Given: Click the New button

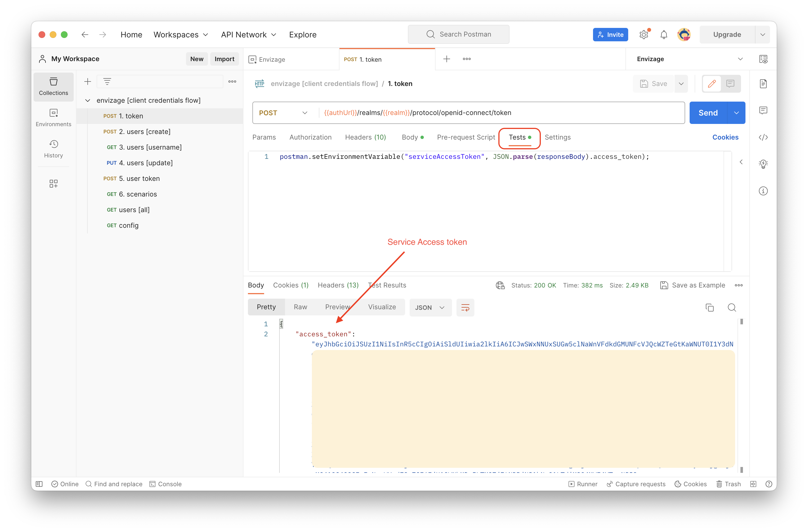Looking at the screenshot, I should (x=197, y=59).
